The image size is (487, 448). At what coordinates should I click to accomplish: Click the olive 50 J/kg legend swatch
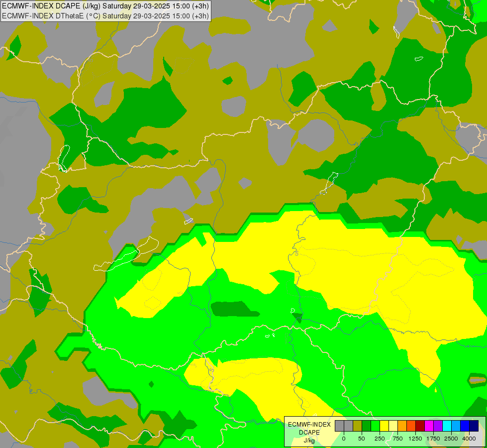357,426
